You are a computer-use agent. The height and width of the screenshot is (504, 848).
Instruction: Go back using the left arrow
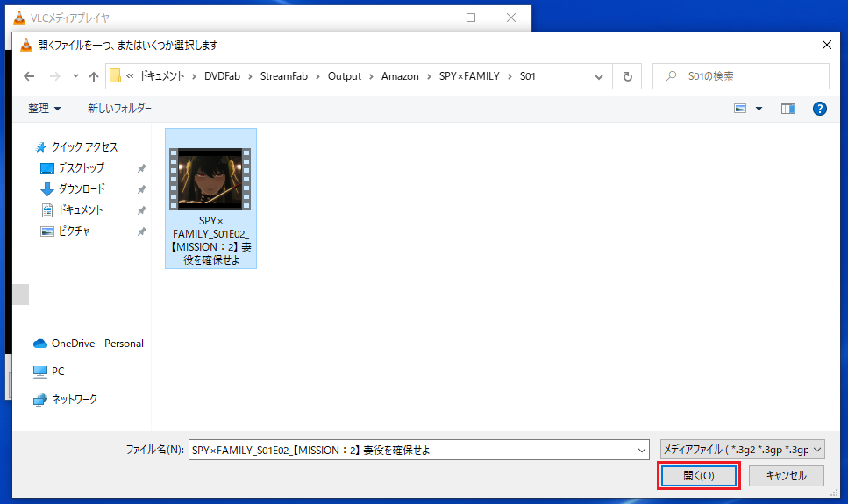pyautogui.click(x=29, y=76)
